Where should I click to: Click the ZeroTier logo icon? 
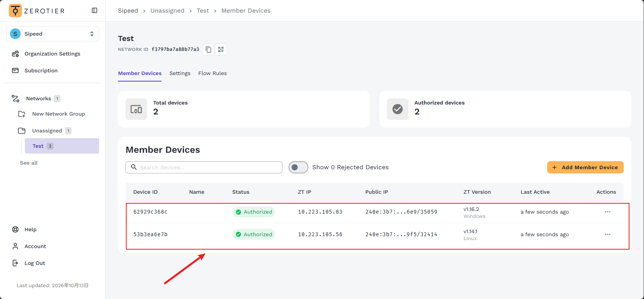[15, 11]
